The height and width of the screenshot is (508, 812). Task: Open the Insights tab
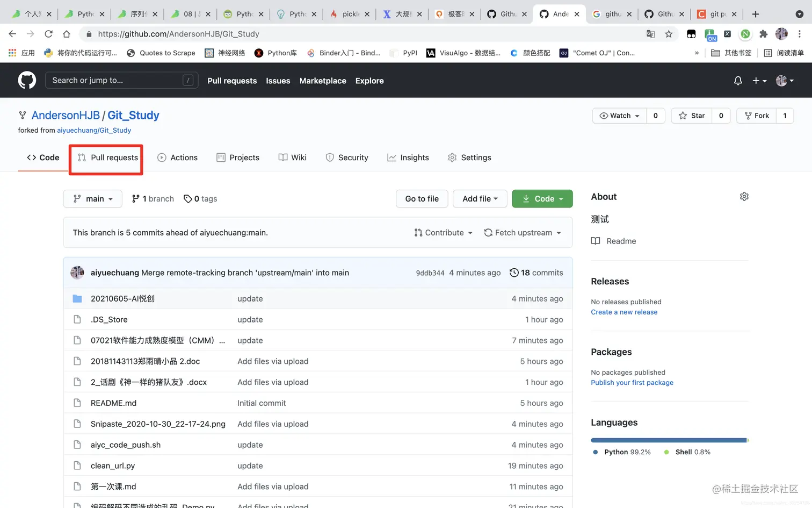point(408,158)
